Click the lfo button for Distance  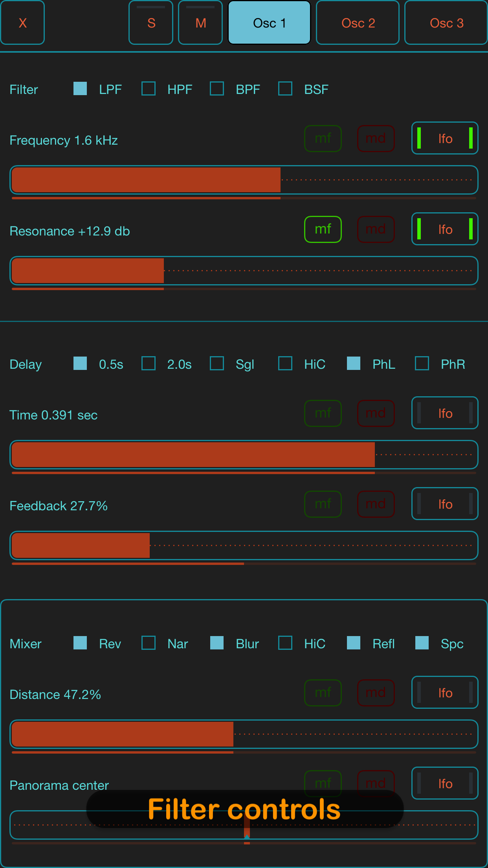[444, 693]
